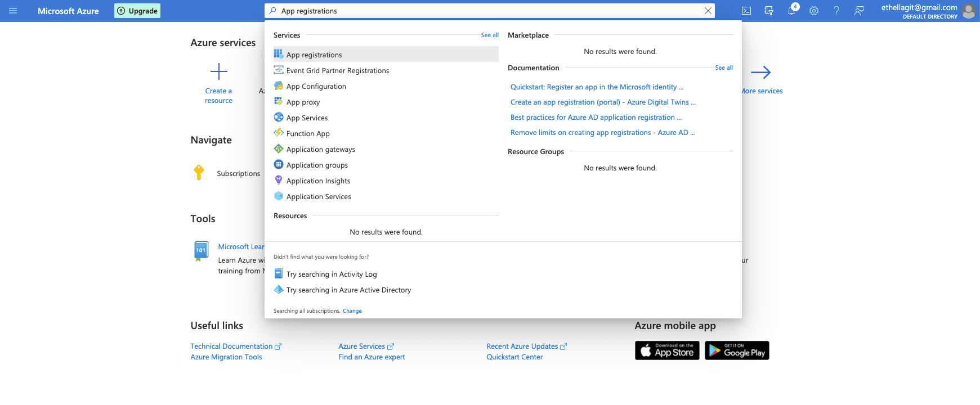The height and width of the screenshot is (405, 980).
Task: Click the Application Services cube icon
Action: pos(278,196)
